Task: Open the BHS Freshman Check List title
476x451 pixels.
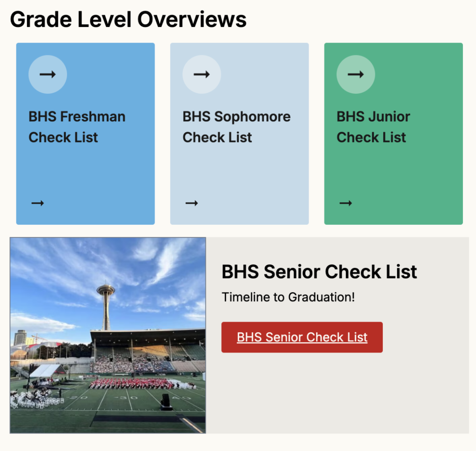Action: click(x=77, y=127)
